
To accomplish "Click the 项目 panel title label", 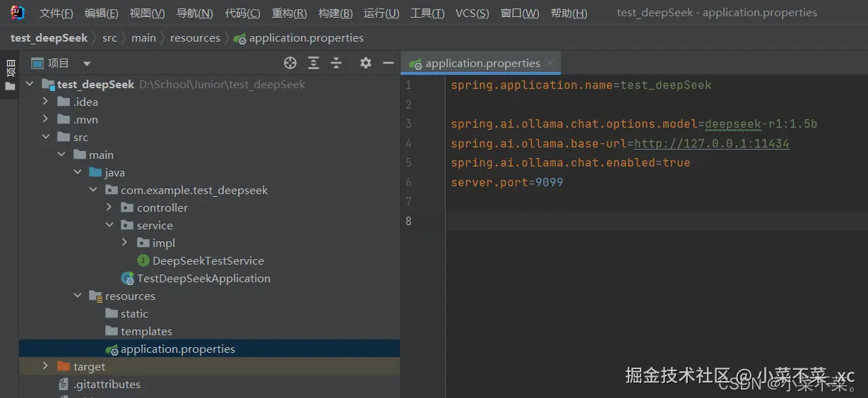I will (x=58, y=64).
